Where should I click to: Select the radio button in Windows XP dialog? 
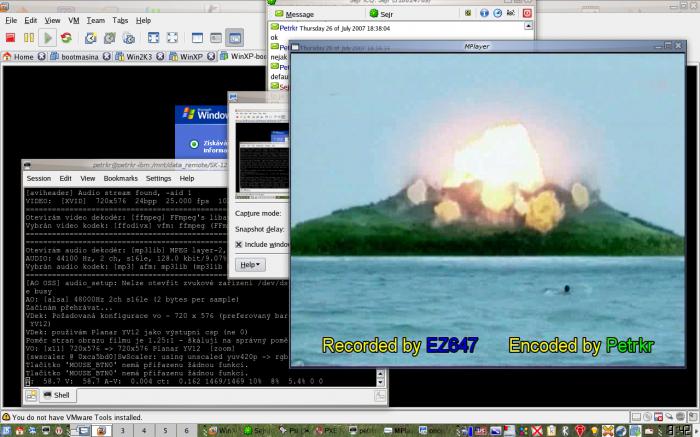(x=194, y=144)
